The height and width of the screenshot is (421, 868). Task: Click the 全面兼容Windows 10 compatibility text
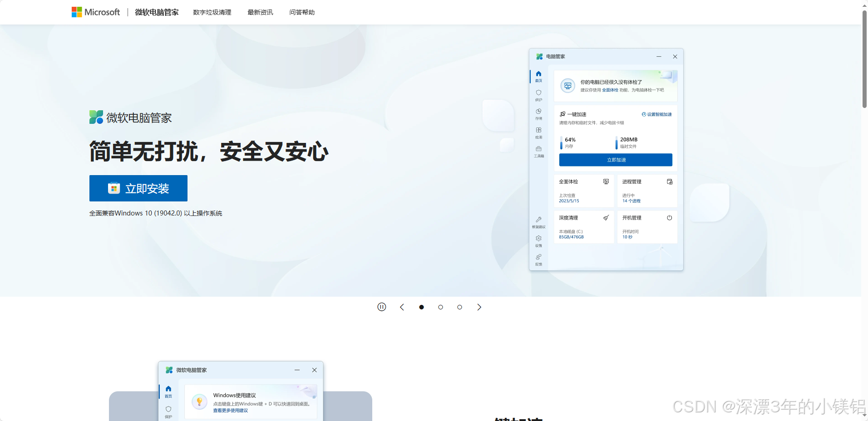(x=156, y=213)
